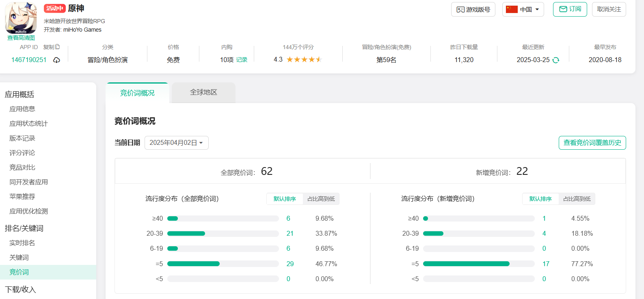Open 应用信息 in the sidebar

point(22,109)
